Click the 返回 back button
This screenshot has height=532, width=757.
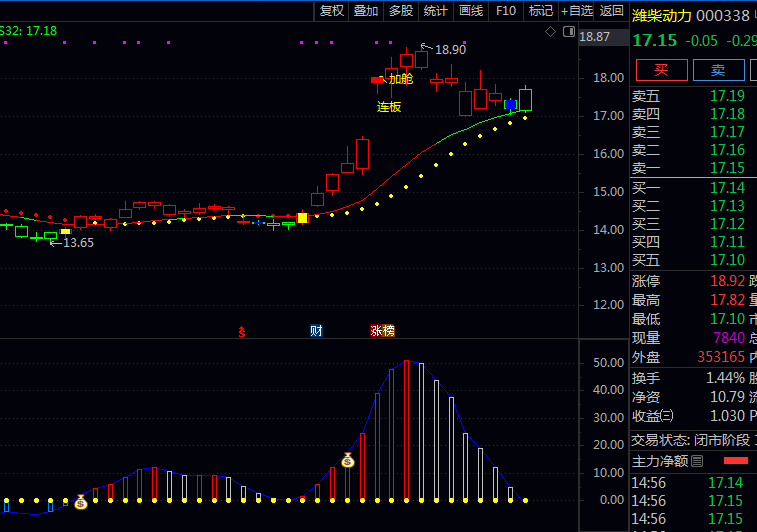point(612,11)
